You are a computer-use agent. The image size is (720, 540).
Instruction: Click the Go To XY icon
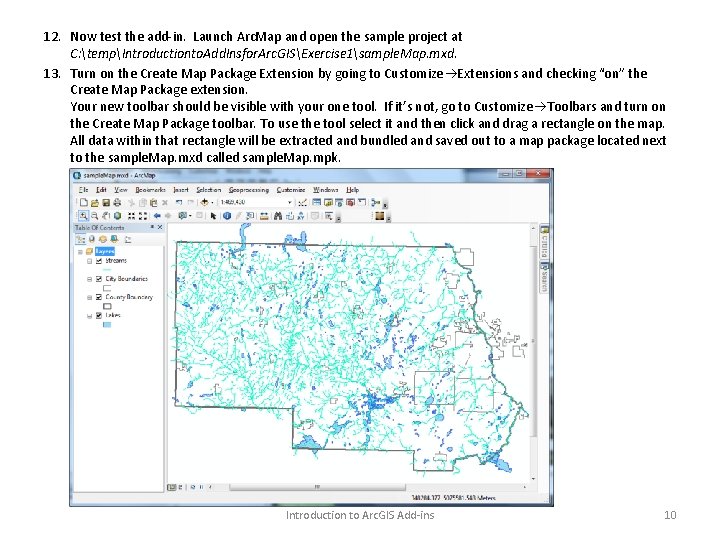[x=300, y=216]
